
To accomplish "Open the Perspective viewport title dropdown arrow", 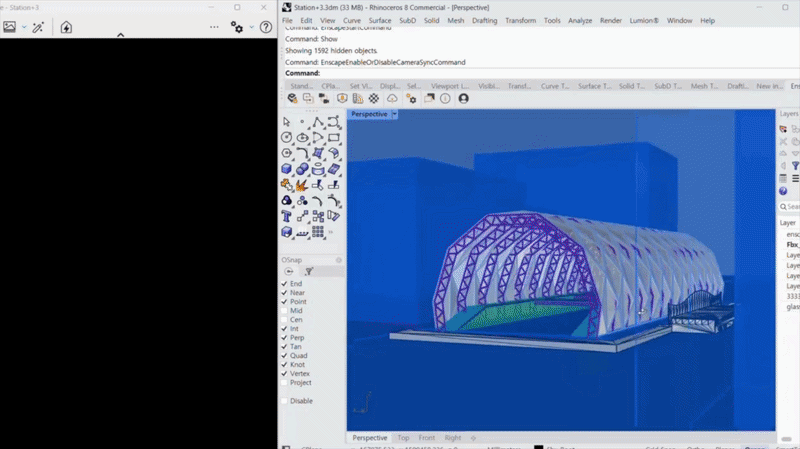I will point(394,114).
